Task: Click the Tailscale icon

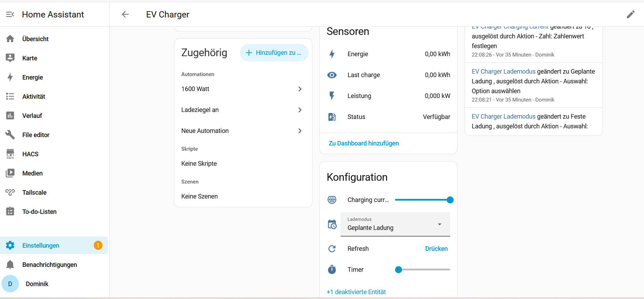Action: [x=10, y=192]
